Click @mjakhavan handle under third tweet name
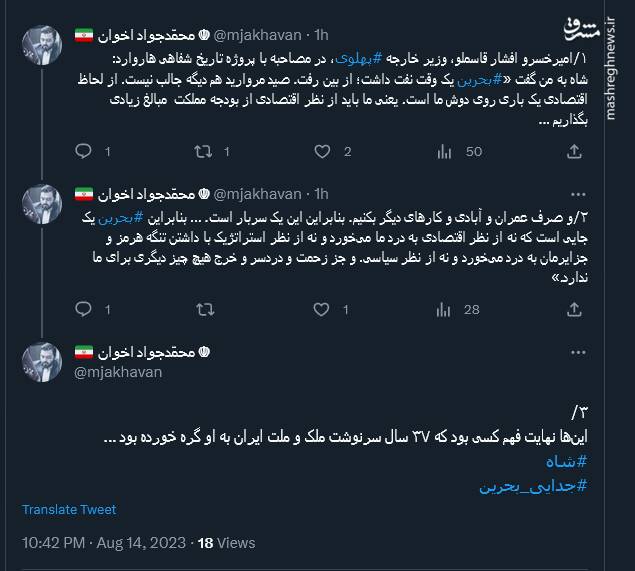Viewport: 635px width, 571px height. click(x=117, y=371)
